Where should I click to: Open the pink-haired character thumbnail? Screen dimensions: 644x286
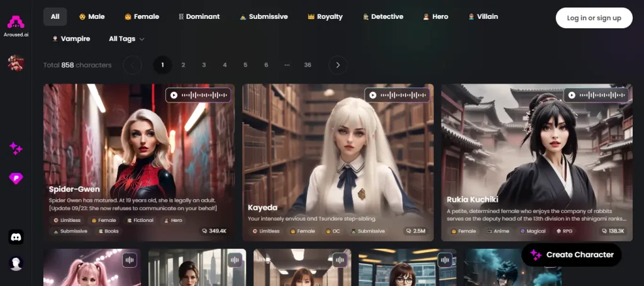[92, 268]
